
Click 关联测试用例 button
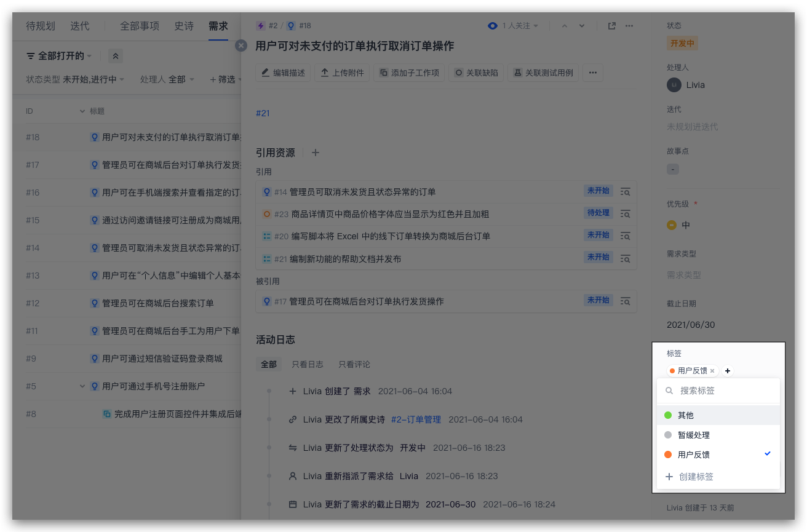pos(543,73)
